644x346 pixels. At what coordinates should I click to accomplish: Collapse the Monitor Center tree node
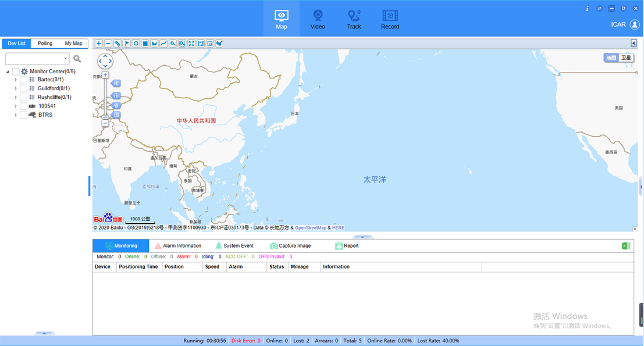coord(8,72)
